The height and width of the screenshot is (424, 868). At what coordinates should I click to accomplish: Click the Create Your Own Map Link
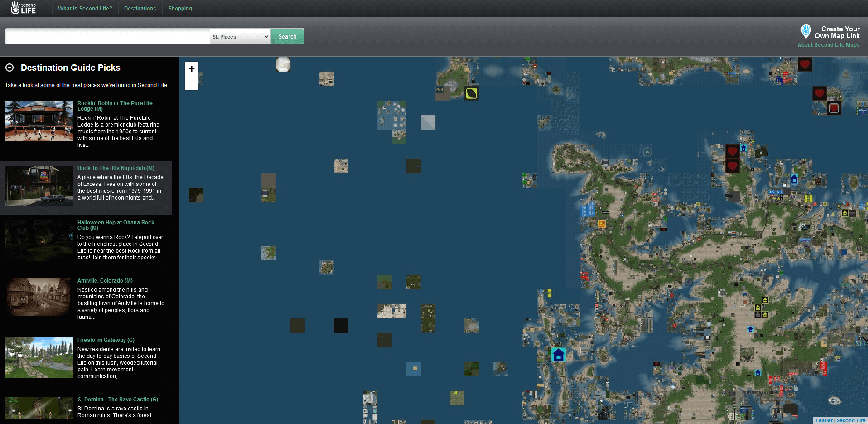click(837, 32)
